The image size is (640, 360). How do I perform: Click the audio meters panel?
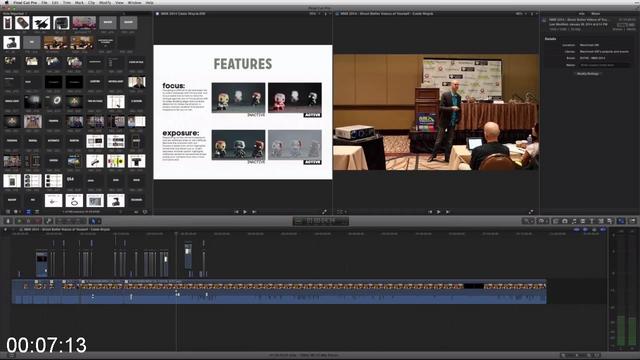623,289
